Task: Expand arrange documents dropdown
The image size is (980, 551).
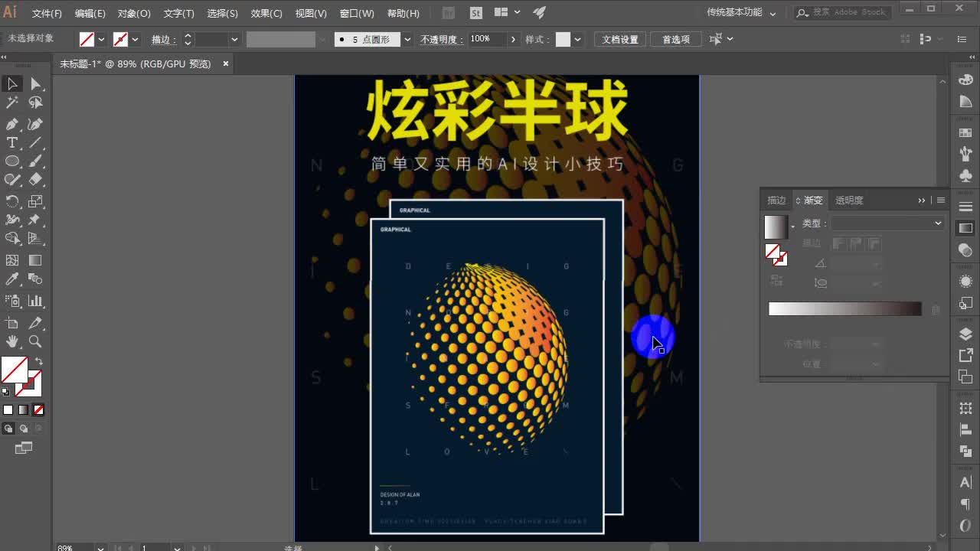Action: tap(518, 13)
